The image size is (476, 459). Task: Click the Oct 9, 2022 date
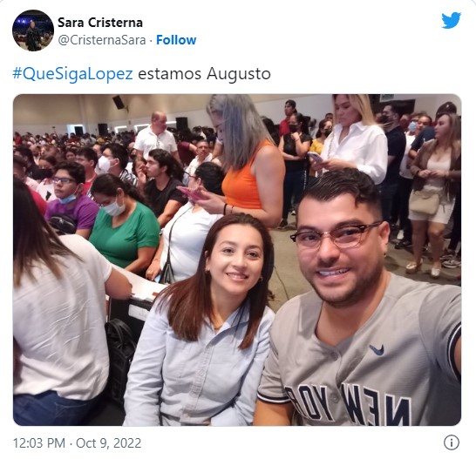pos(108,443)
